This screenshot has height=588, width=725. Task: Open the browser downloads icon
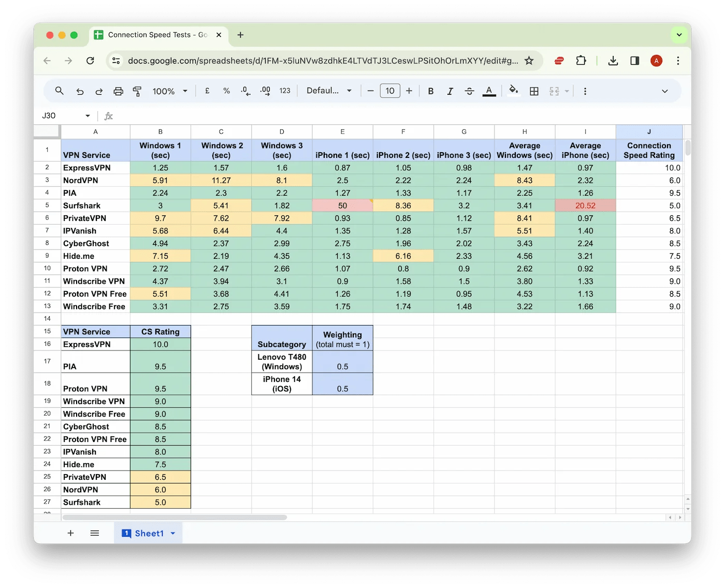(613, 61)
